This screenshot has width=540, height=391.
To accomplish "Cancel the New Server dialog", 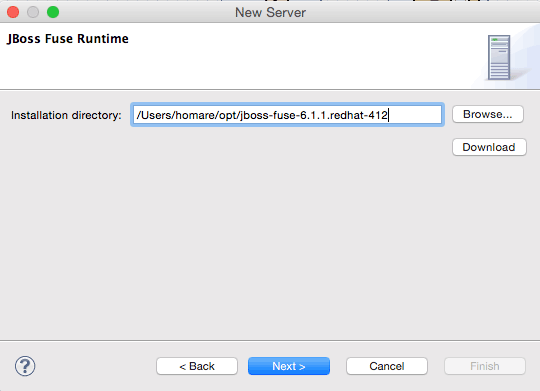I will [x=387, y=366].
